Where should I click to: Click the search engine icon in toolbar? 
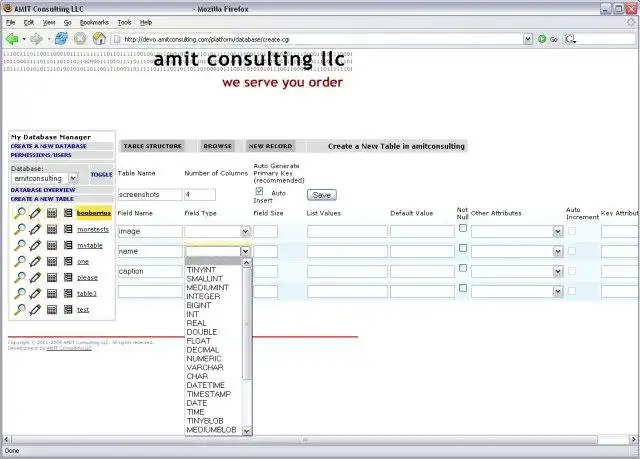pyautogui.click(x=570, y=39)
